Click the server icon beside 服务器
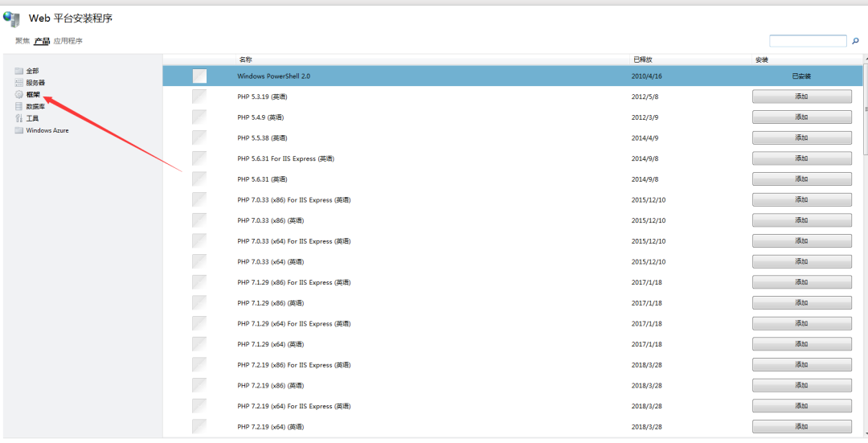 coord(18,83)
